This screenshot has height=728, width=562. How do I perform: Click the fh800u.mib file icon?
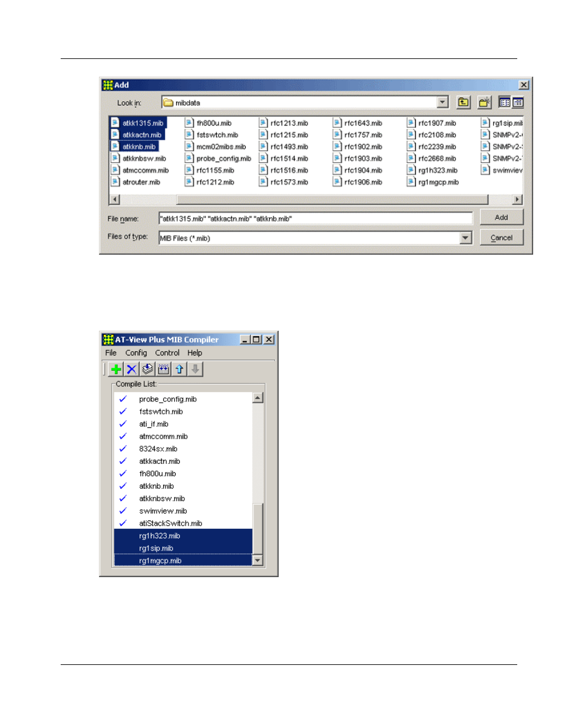coord(189,123)
